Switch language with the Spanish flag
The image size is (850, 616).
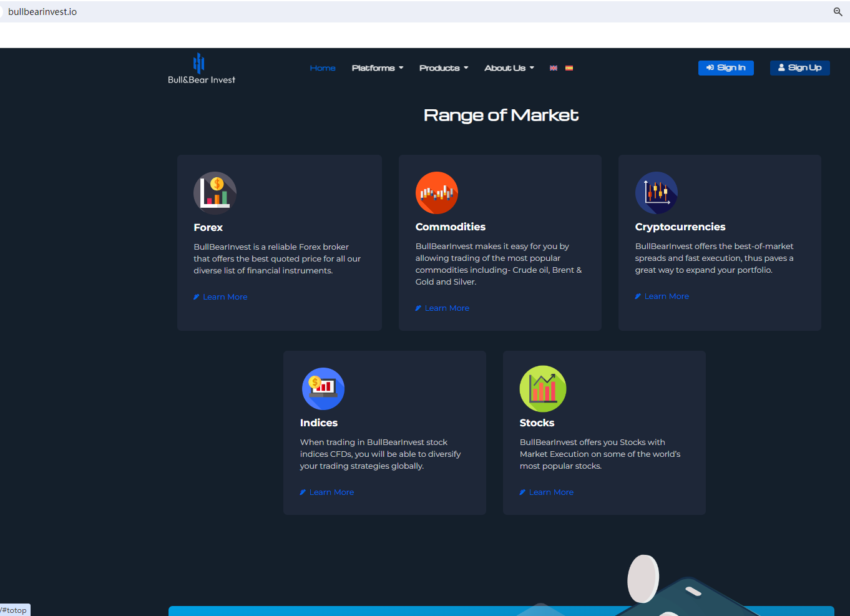click(x=569, y=68)
